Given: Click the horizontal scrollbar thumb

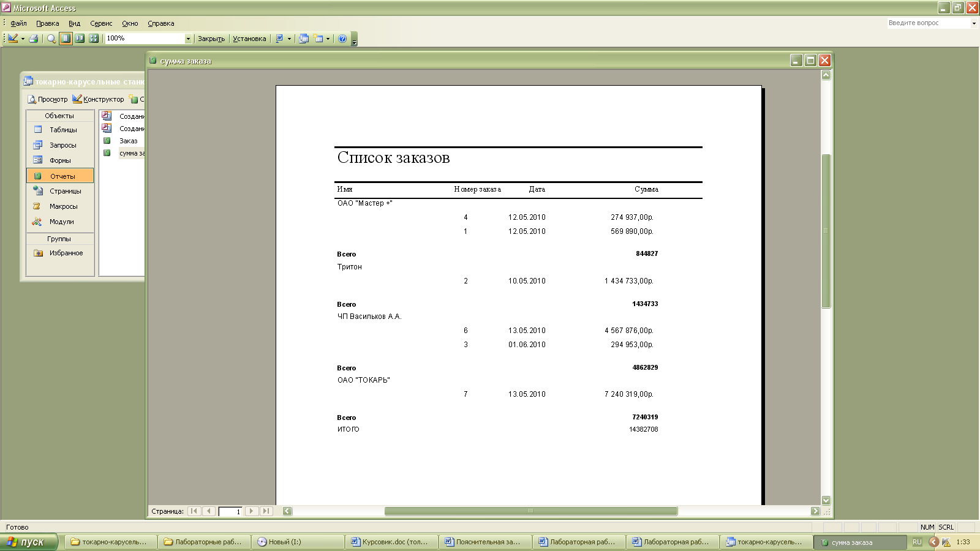Looking at the screenshot, I should pyautogui.click(x=530, y=511).
